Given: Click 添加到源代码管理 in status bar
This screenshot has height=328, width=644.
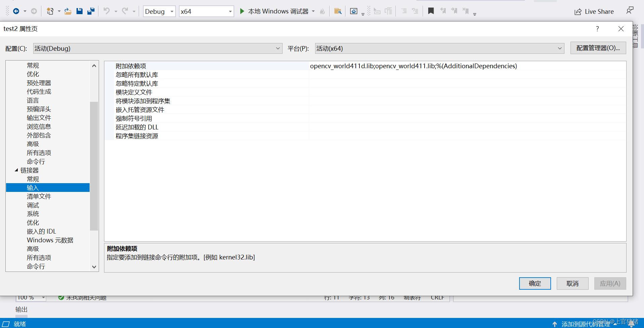Looking at the screenshot, I should coord(586,324).
